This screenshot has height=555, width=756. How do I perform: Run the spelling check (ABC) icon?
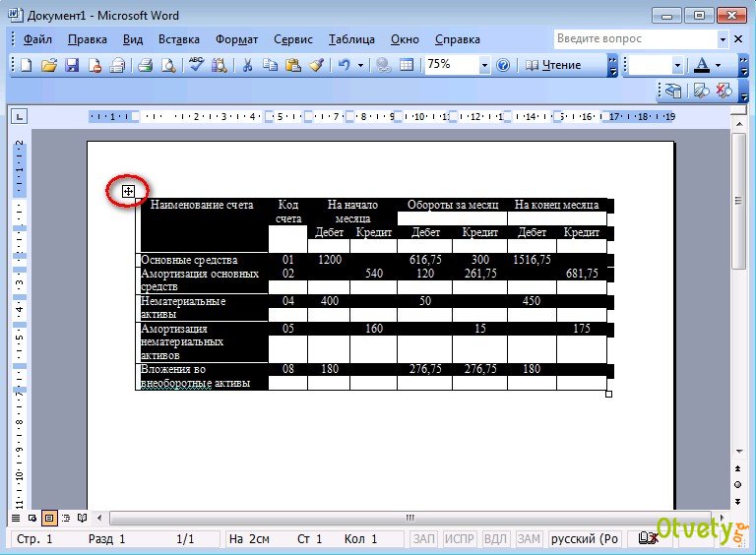196,65
